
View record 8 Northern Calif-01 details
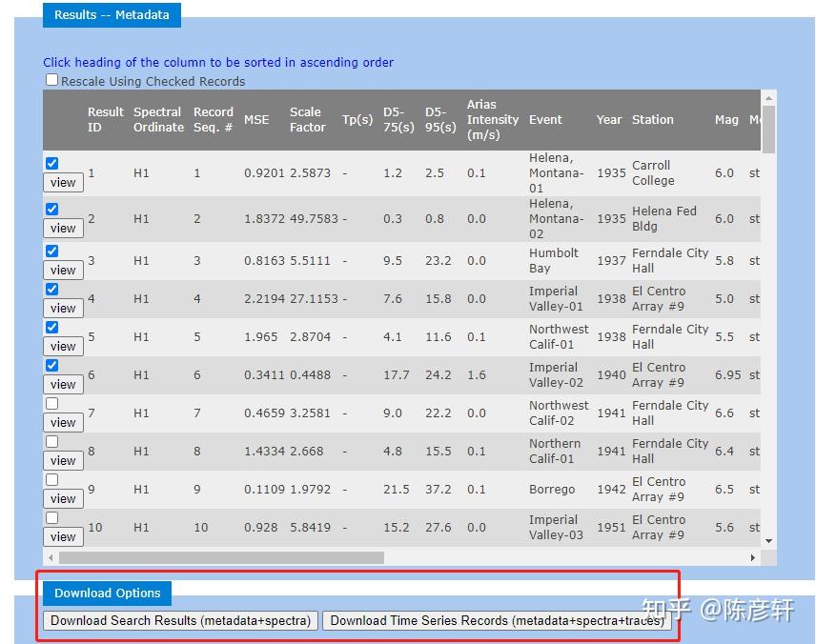click(62, 460)
